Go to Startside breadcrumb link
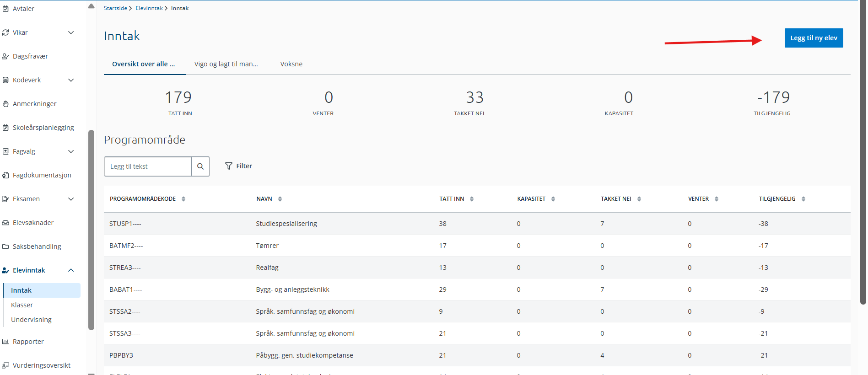Screen dimensions: 868x375 coord(115,8)
